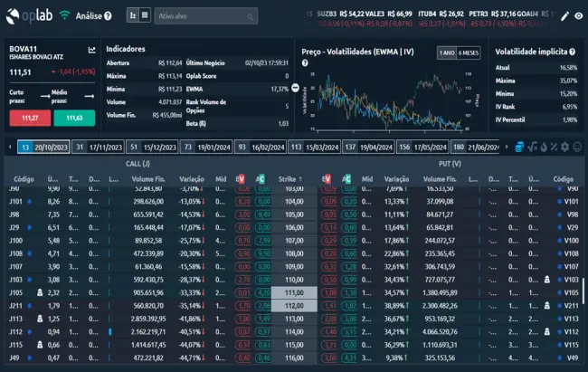Select the 1 ANO chart range
The width and height of the screenshot is (588, 372).
[447, 52]
